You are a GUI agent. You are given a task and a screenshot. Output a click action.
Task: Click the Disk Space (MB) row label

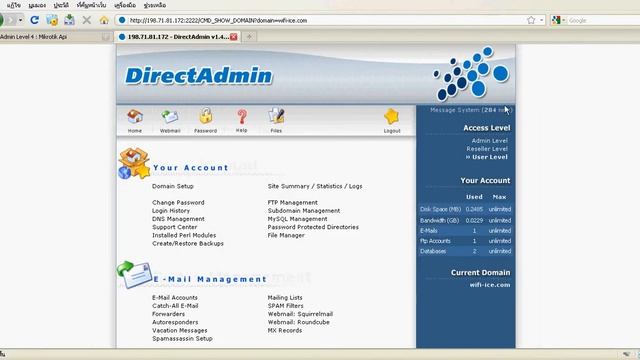tap(440, 209)
